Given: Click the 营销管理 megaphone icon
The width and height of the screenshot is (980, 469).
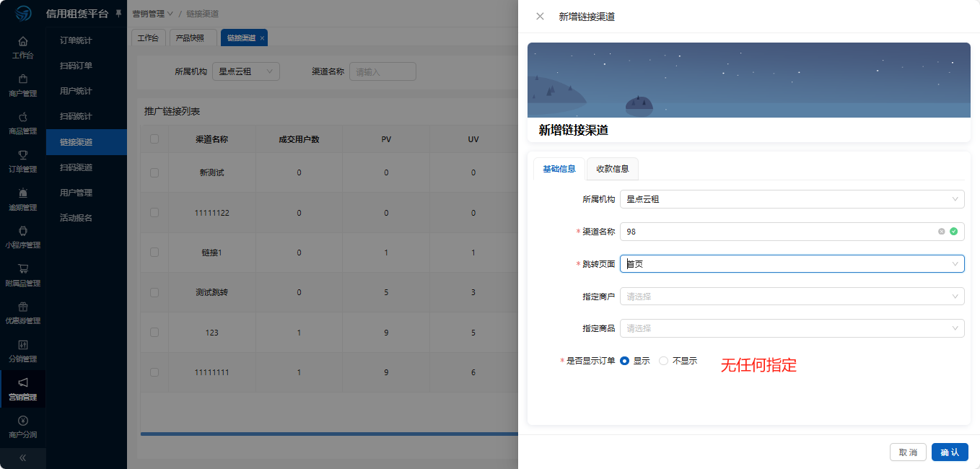Looking at the screenshot, I should (x=23, y=382).
